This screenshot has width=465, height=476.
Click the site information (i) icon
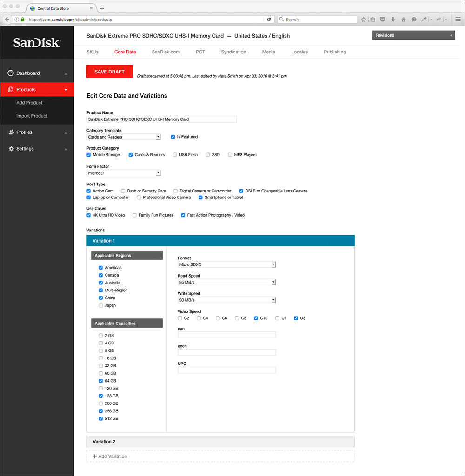coord(17,20)
